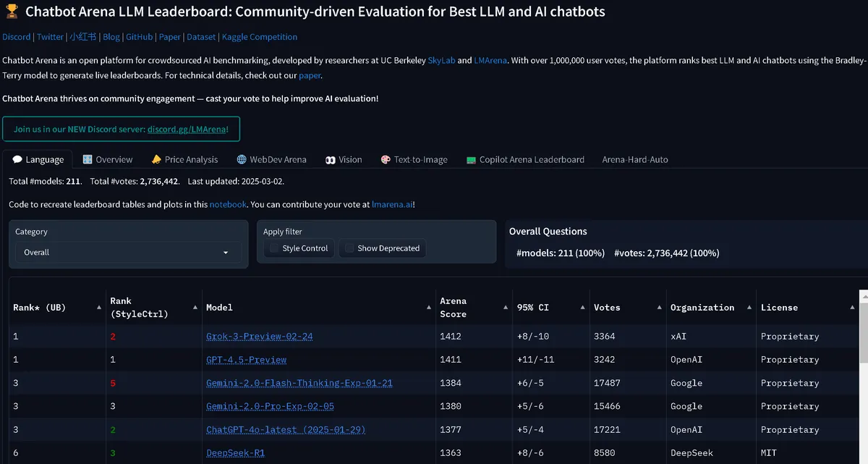868x464 pixels.
Task: Sort table by Votes column arrow
Action: (x=658, y=308)
